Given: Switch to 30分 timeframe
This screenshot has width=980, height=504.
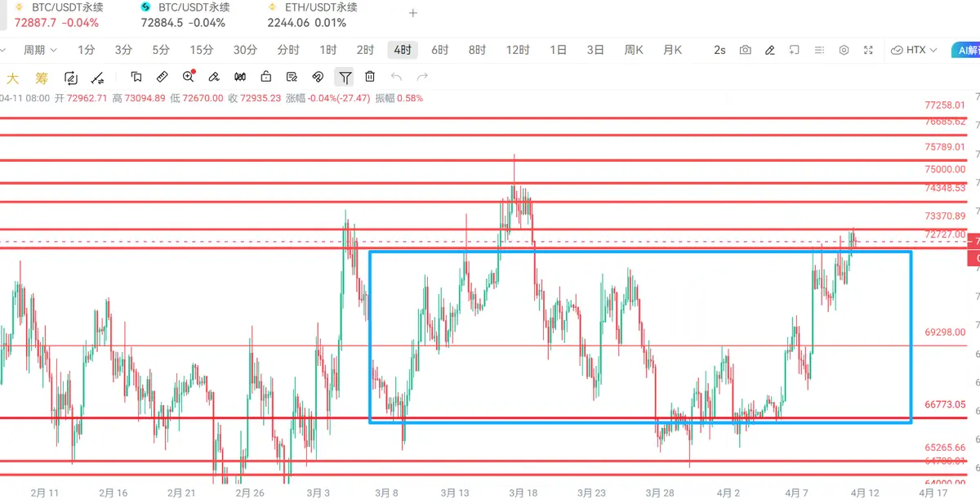Looking at the screenshot, I should coord(245,50).
